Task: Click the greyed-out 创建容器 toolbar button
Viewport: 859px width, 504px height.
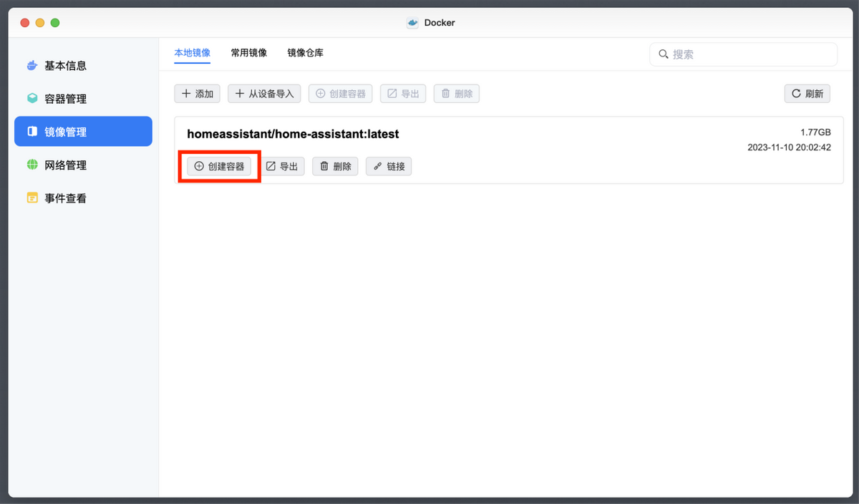Action: coord(341,94)
